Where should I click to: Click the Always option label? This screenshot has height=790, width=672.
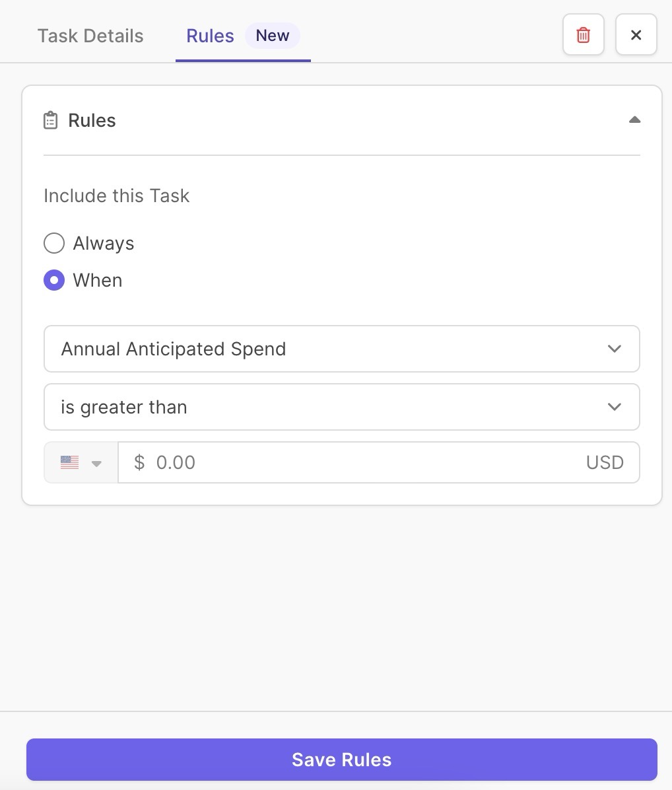104,243
